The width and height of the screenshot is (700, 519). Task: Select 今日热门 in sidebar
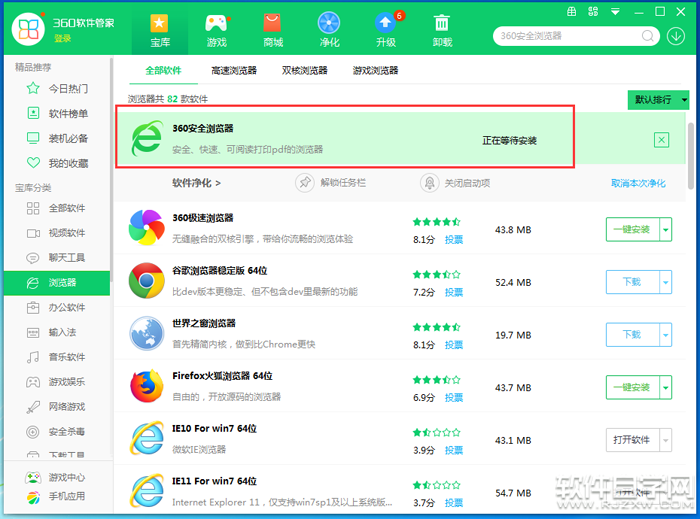click(57, 88)
